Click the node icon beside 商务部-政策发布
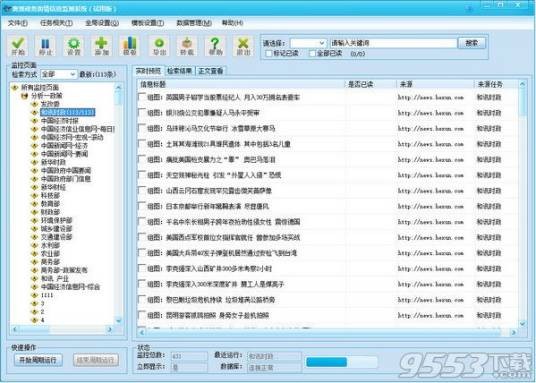The width and height of the screenshot is (536, 383). point(34,270)
